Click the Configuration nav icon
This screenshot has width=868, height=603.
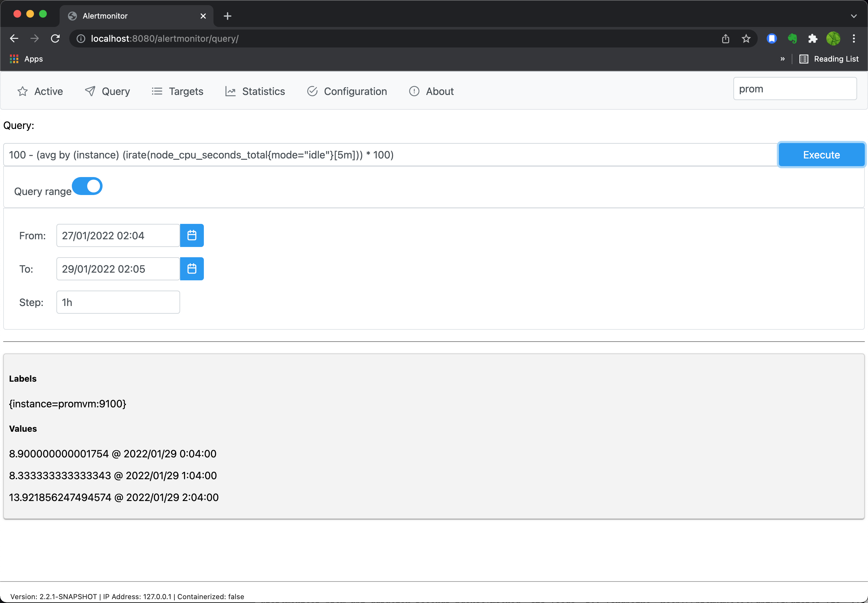click(x=311, y=91)
